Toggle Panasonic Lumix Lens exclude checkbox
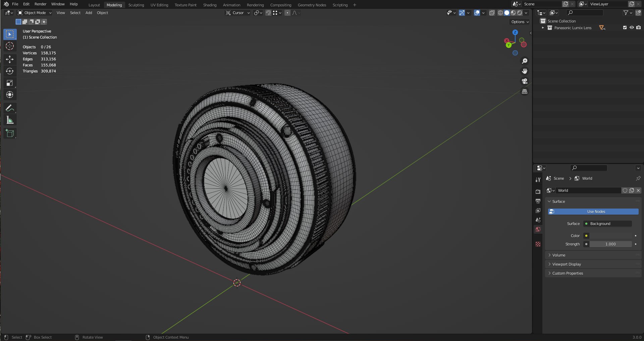The width and height of the screenshot is (644, 341). tap(625, 28)
